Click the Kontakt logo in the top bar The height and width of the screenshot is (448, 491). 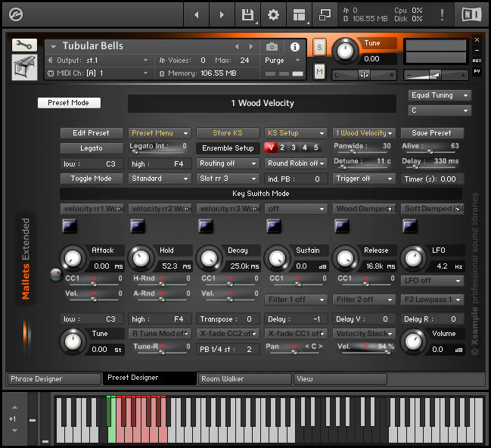coord(16,14)
